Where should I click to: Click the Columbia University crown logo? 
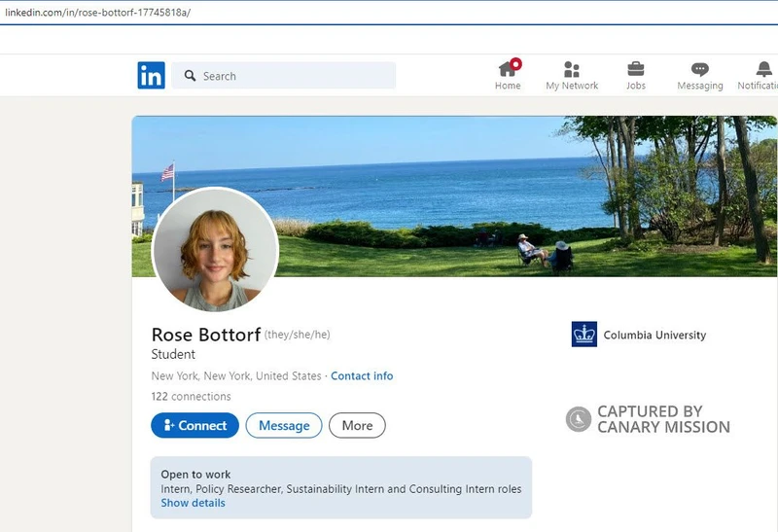[x=584, y=334]
